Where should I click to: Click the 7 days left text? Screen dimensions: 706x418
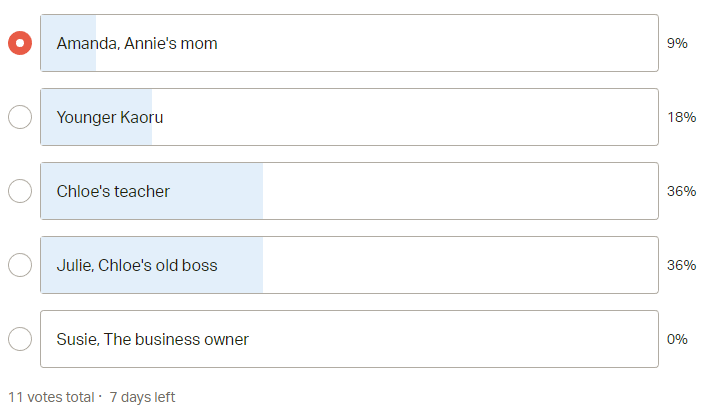(142, 397)
